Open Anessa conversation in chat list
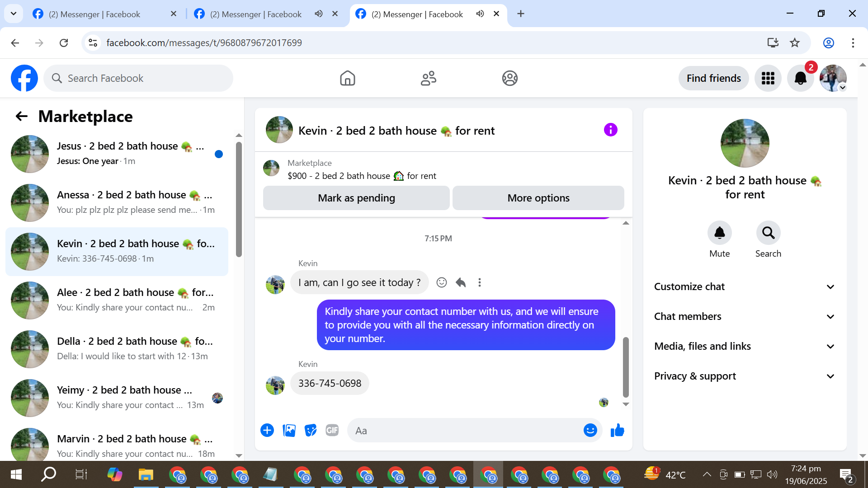The image size is (868, 488). [117, 203]
